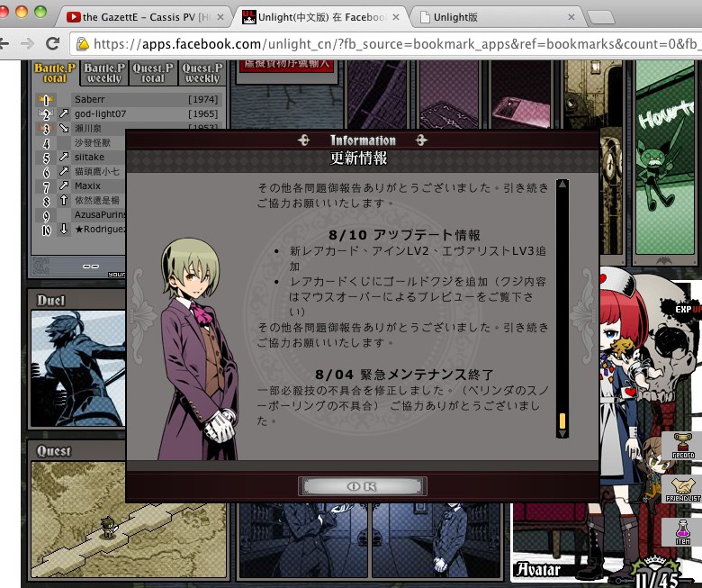The width and height of the screenshot is (702, 588).
Task: Click the green goblin card thumbnail
Action: [x=665, y=159]
